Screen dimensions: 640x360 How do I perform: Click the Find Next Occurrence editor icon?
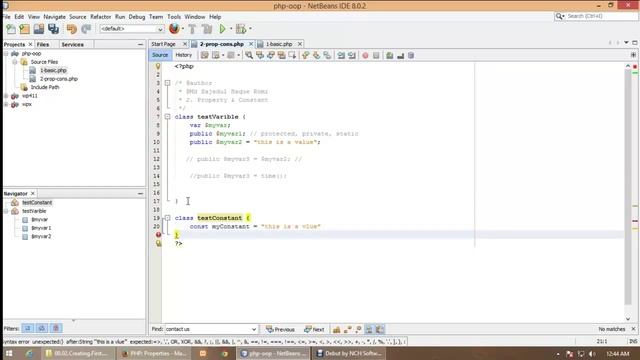271,55
